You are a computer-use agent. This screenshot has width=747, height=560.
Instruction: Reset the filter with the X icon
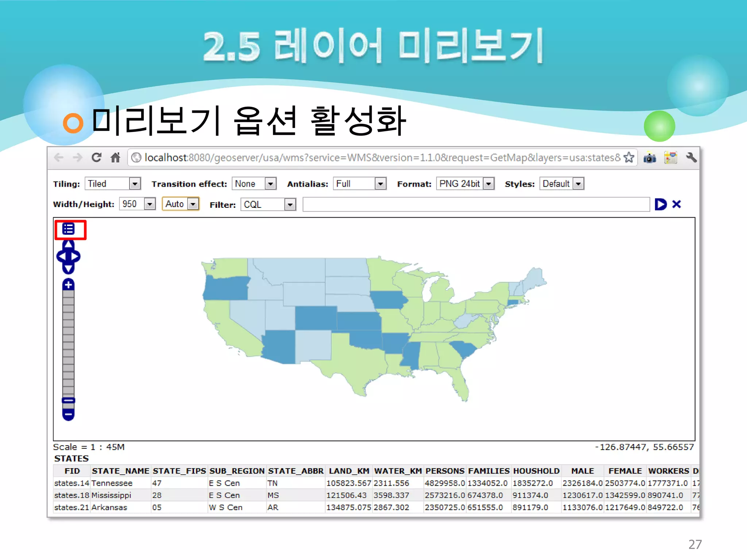pos(677,204)
